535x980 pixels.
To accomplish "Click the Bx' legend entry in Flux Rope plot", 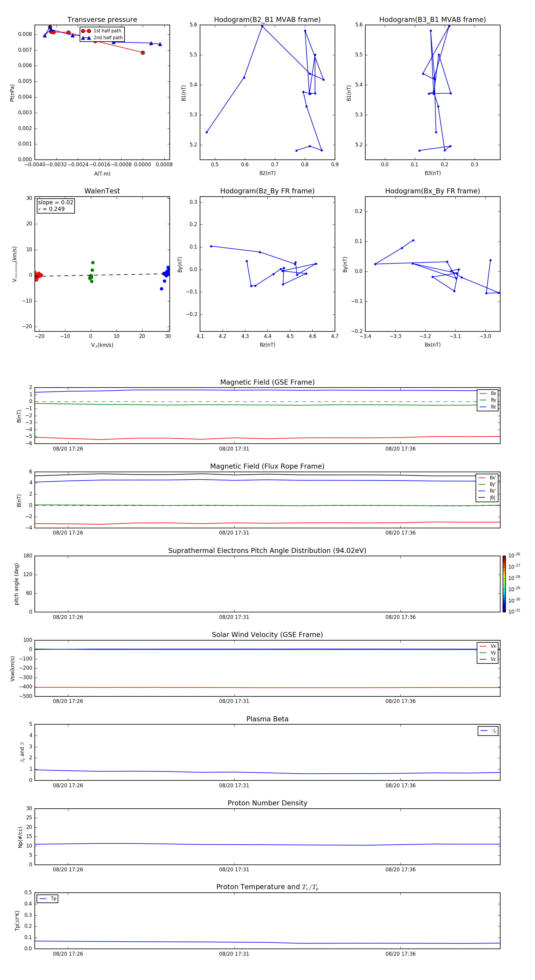I will pyautogui.click(x=487, y=478).
